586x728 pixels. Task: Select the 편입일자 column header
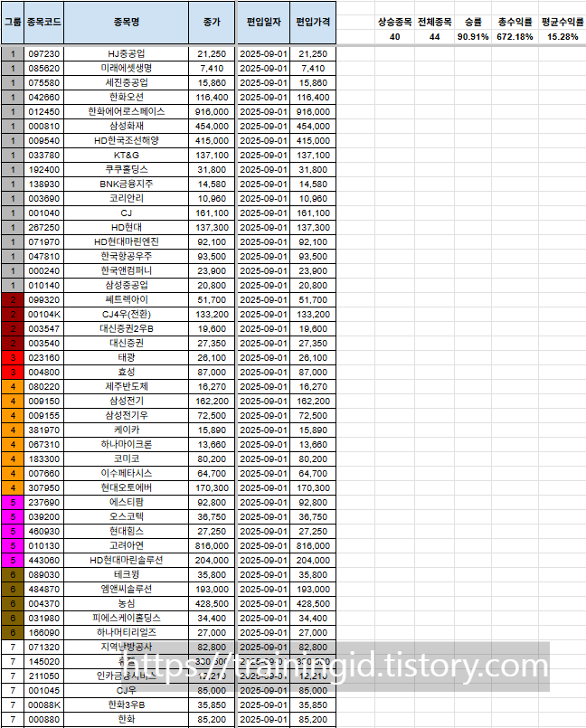264,23
